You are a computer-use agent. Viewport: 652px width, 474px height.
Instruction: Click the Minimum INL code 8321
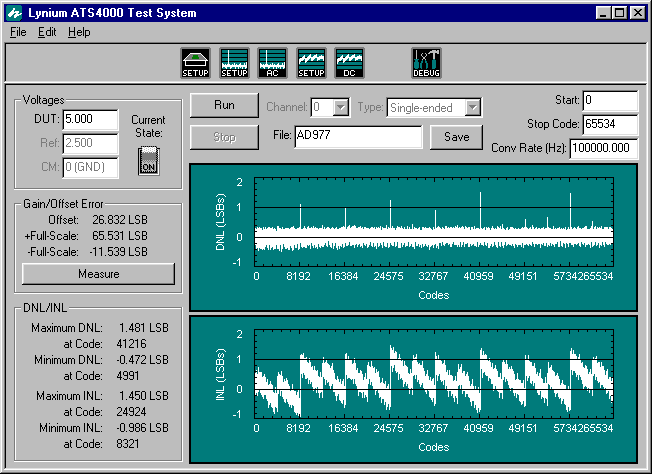tap(128, 444)
